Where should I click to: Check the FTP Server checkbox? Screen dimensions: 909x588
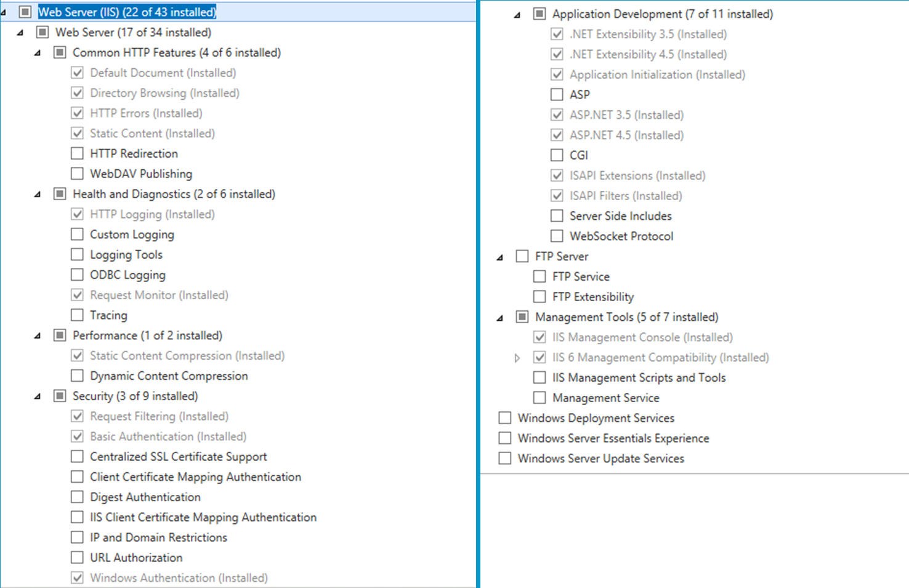pyautogui.click(x=522, y=256)
